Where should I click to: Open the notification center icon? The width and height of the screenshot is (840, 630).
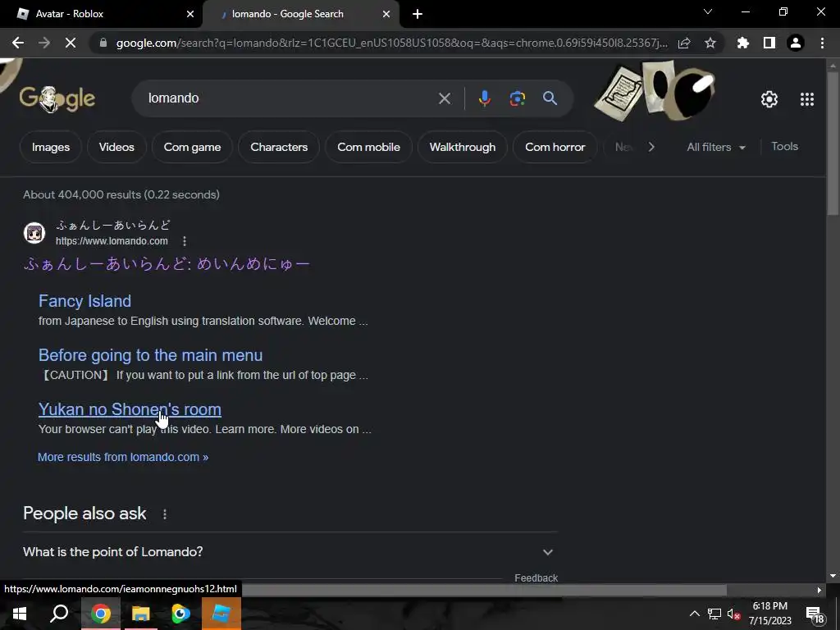pyautogui.click(x=815, y=614)
